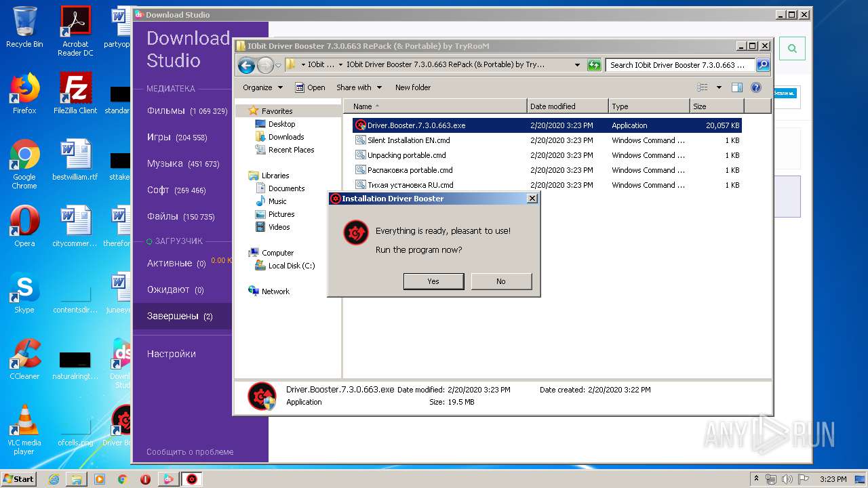Click No in the Installation Driver Booster dialog

501,281
